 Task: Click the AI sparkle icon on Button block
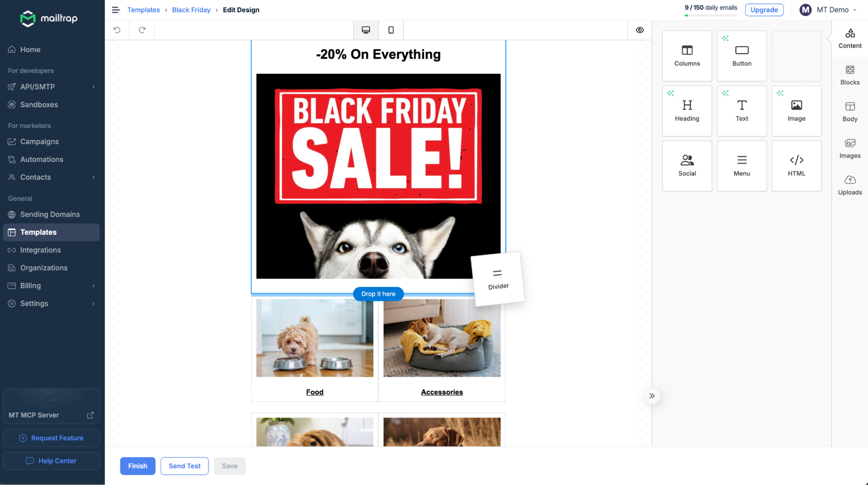[725, 38]
